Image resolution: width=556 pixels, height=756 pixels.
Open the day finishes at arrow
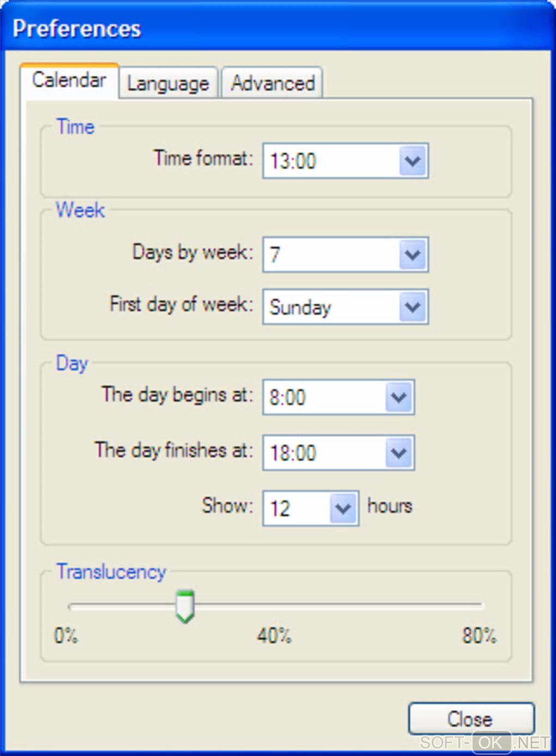[x=399, y=453]
